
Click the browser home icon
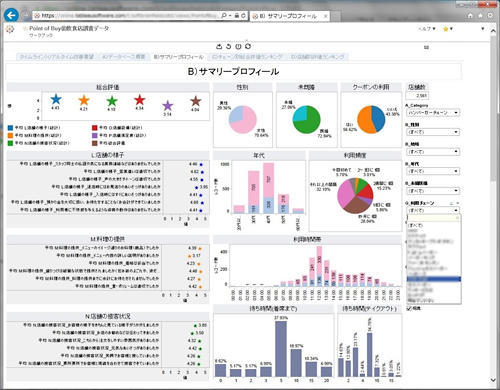[470, 15]
